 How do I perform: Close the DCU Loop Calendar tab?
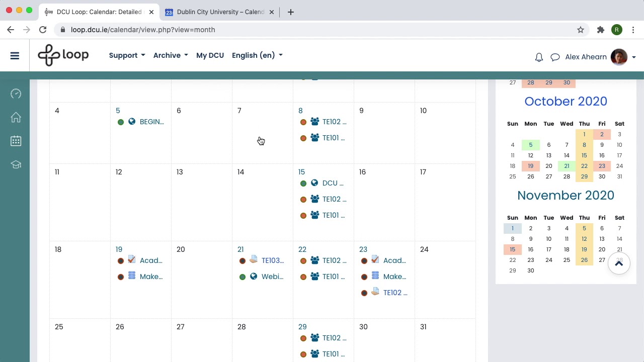[151, 12]
